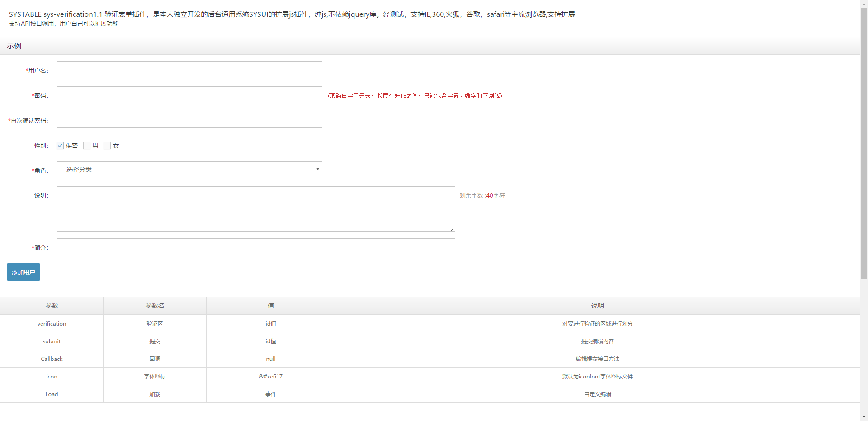Click the 说明 textarea
This screenshot has height=421, width=868.
[x=255, y=209]
